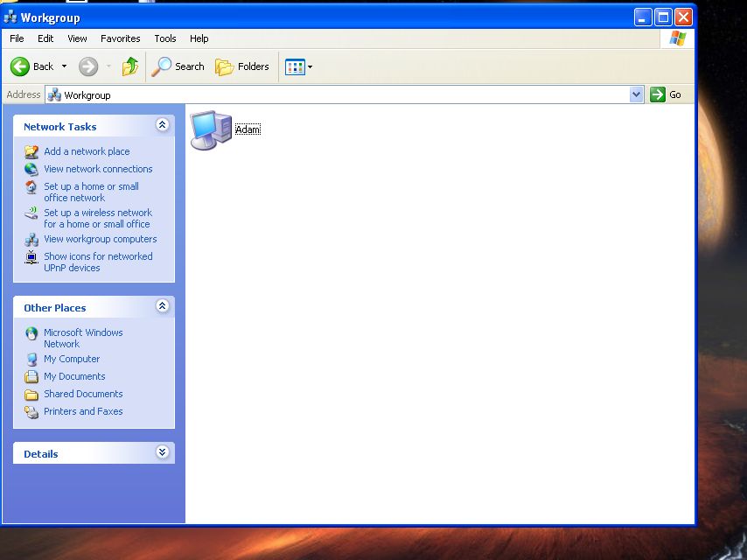Open the View menu
This screenshot has width=747, height=560.
point(77,38)
